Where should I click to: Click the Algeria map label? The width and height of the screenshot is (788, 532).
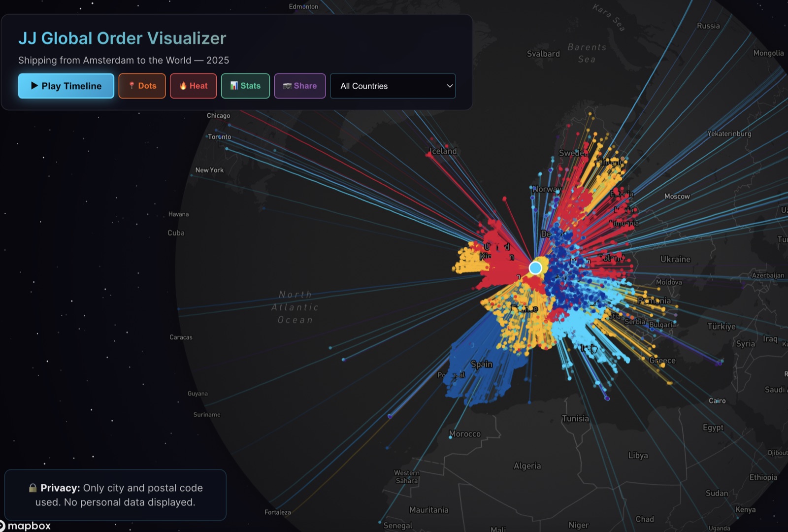point(527,466)
